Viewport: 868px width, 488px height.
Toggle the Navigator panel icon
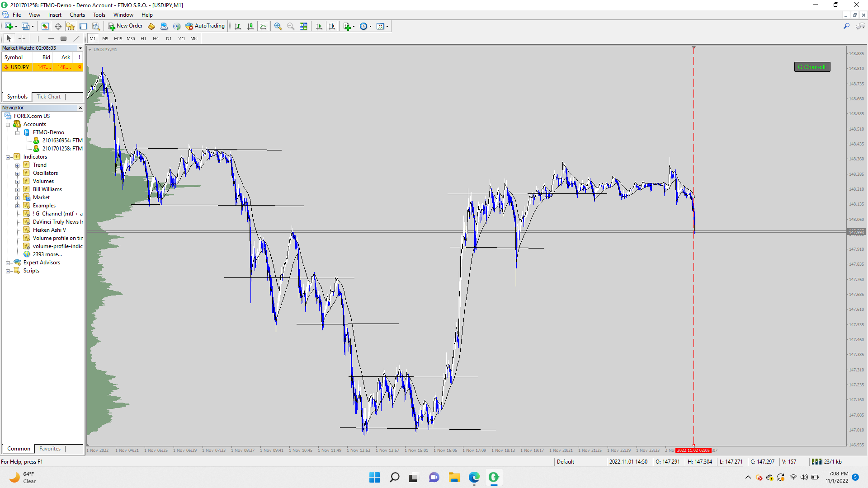(x=71, y=26)
